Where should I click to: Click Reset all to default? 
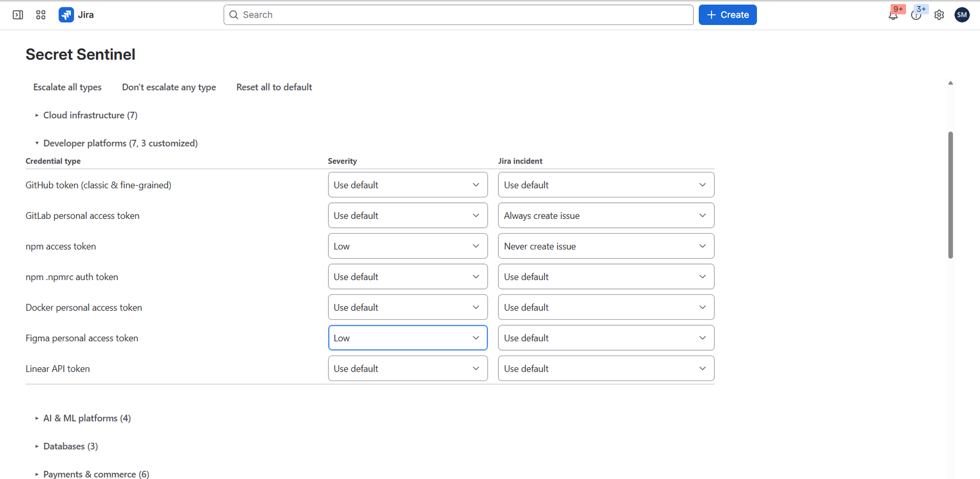[274, 87]
